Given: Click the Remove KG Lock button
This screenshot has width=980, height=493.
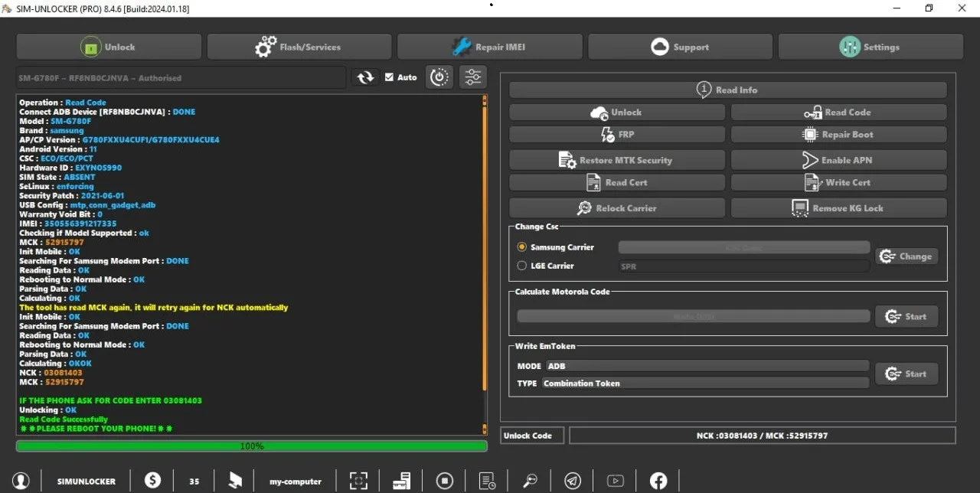Looking at the screenshot, I should click(x=838, y=208).
